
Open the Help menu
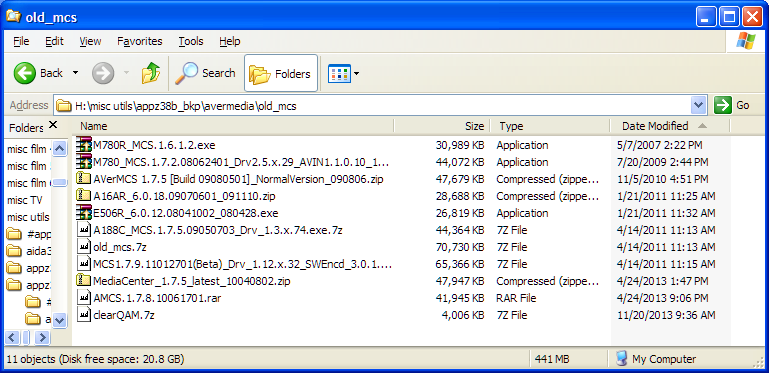pos(230,41)
